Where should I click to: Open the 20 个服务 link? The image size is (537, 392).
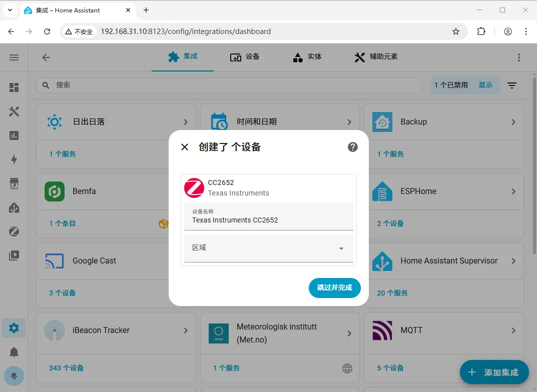pyautogui.click(x=392, y=293)
